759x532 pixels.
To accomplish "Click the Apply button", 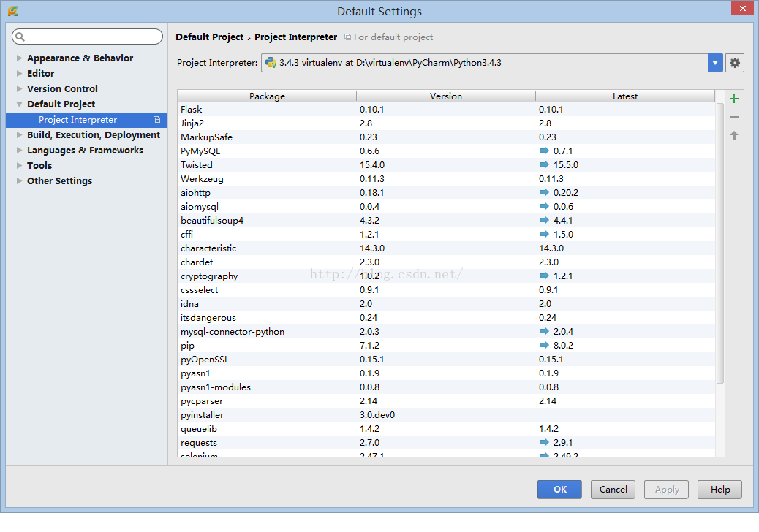I will pyautogui.click(x=667, y=490).
